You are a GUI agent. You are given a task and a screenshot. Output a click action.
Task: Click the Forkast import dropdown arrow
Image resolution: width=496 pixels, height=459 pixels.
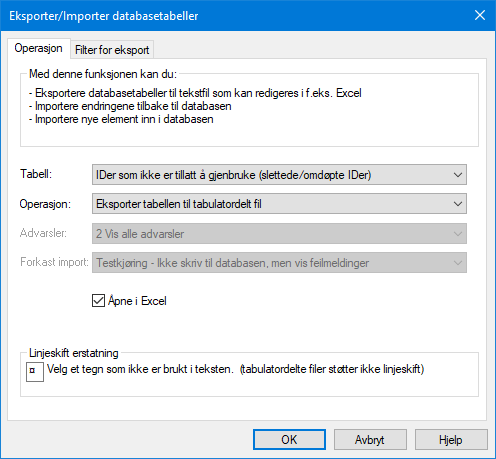coord(458,263)
